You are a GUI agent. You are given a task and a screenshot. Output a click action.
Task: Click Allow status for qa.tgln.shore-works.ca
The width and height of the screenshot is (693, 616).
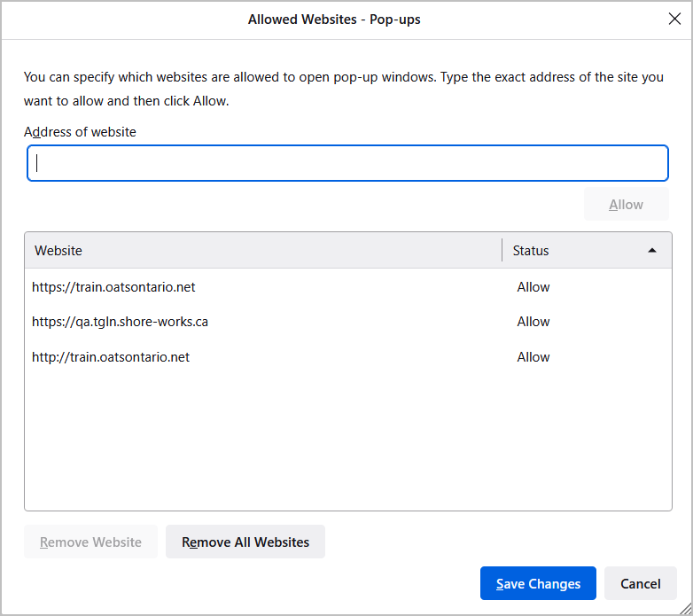tap(533, 322)
